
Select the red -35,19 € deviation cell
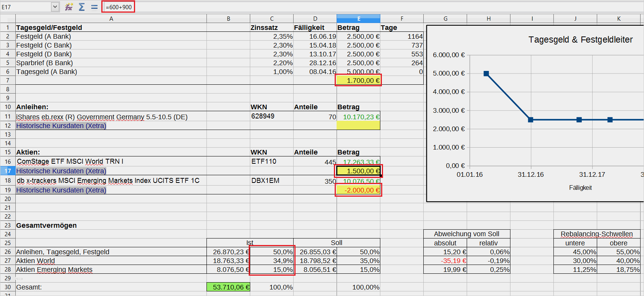pos(445,261)
